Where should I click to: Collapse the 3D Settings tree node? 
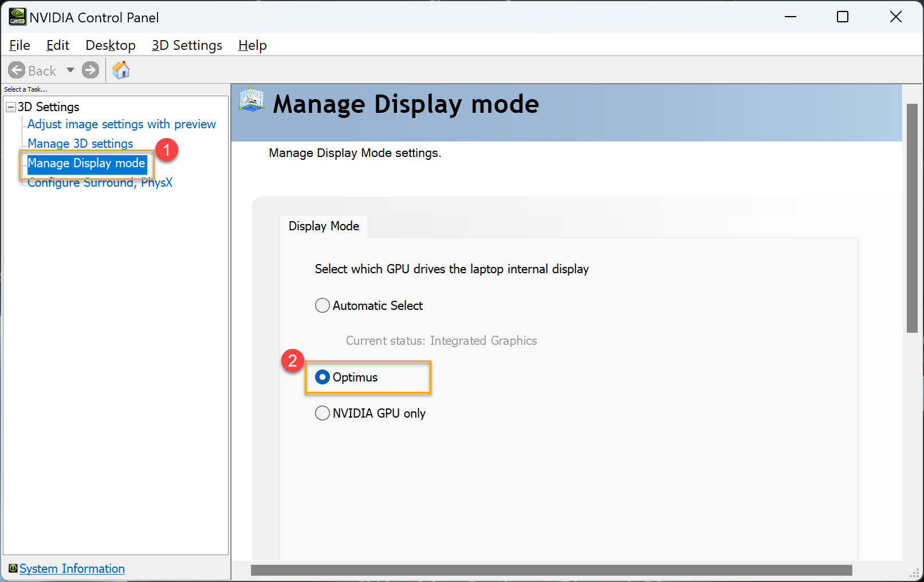(11, 107)
